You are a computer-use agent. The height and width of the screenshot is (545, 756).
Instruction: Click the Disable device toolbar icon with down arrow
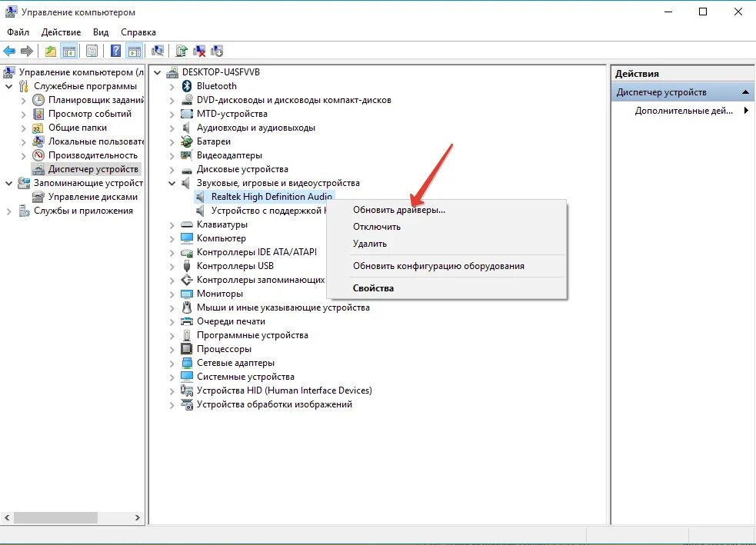point(217,51)
